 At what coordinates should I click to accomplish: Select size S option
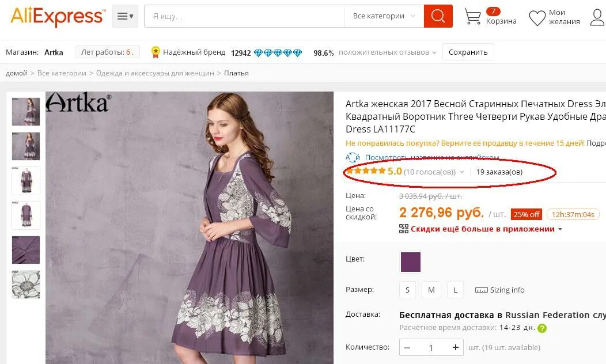click(x=407, y=290)
